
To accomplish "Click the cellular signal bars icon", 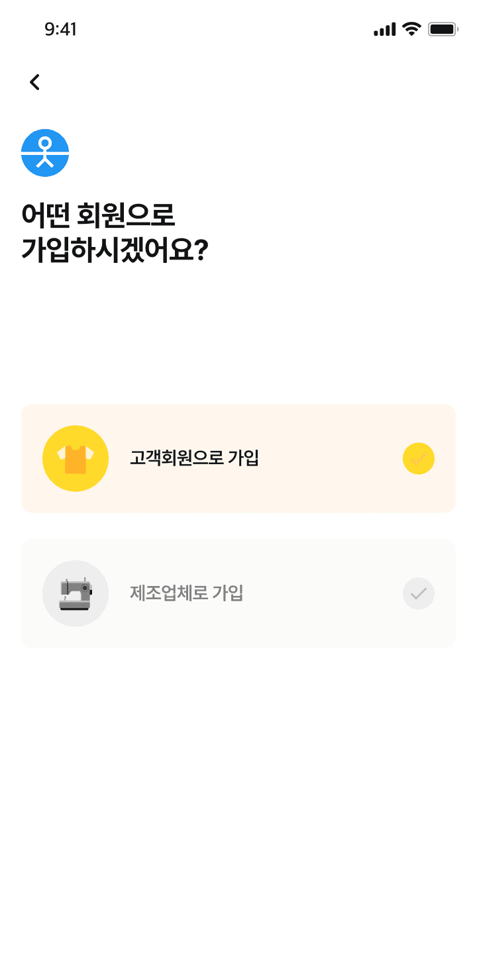I will click(384, 29).
